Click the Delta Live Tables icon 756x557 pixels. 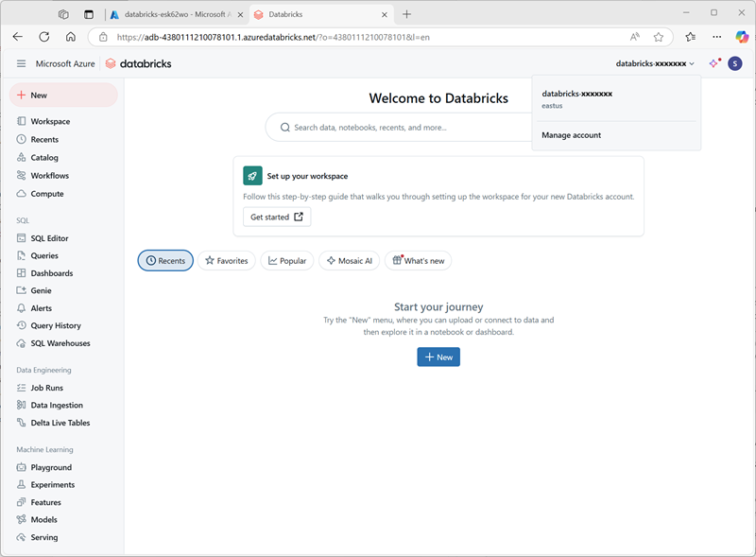pos(21,423)
